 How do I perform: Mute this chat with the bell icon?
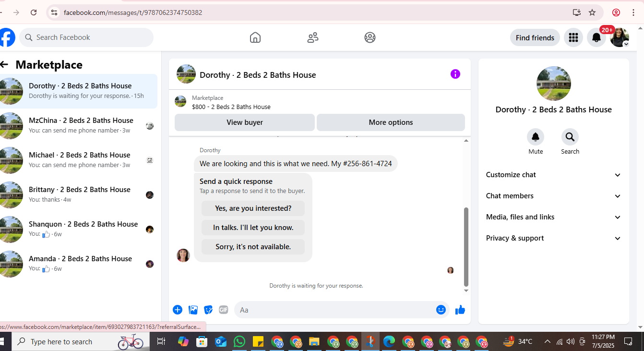[536, 137]
